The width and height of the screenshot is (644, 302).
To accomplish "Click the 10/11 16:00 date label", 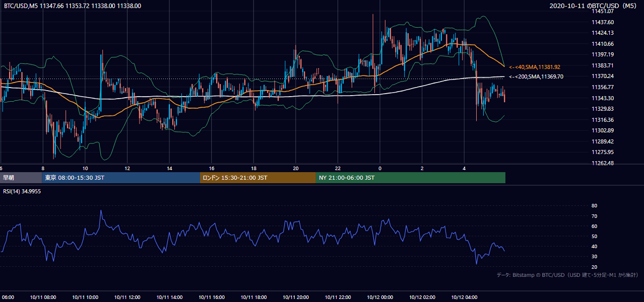I will tap(212, 297).
